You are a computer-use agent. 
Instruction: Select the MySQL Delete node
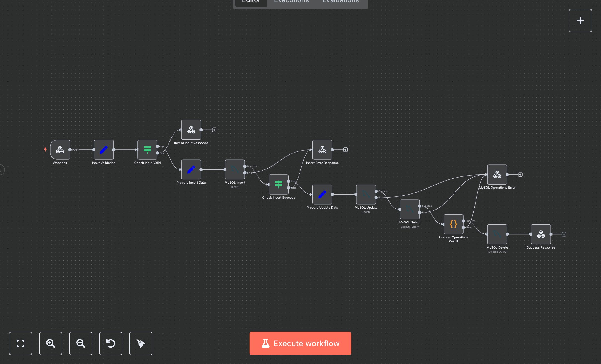point(497,234)
